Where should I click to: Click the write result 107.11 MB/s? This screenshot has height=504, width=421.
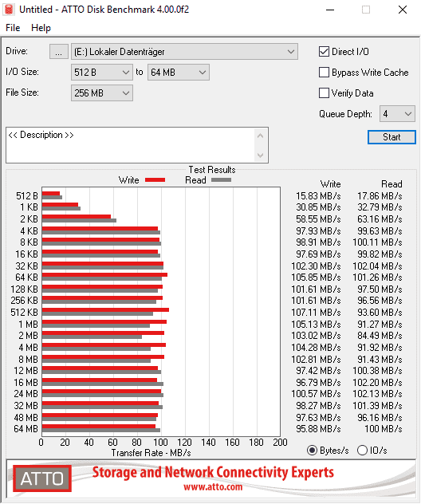[316, 313]
